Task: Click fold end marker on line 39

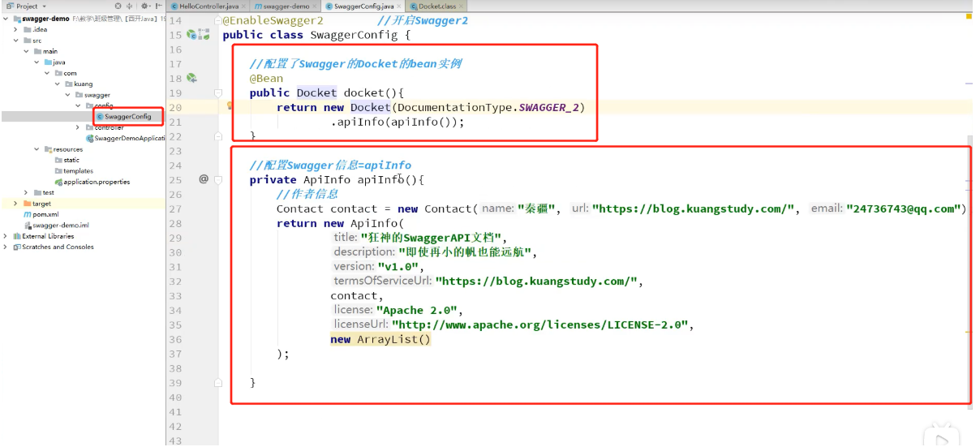Action: click(x=218, y=382)
